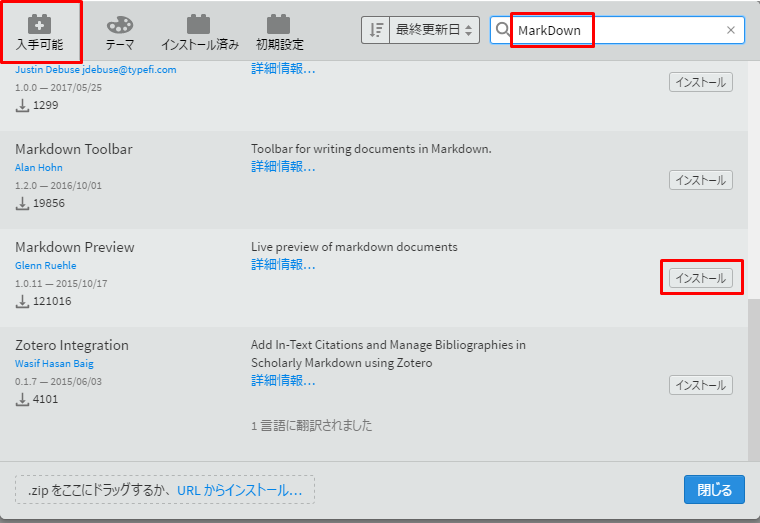Open 詳細情報 for Markdown Preview
This screenshot has height=523, width=760.
tap(283, 265)
